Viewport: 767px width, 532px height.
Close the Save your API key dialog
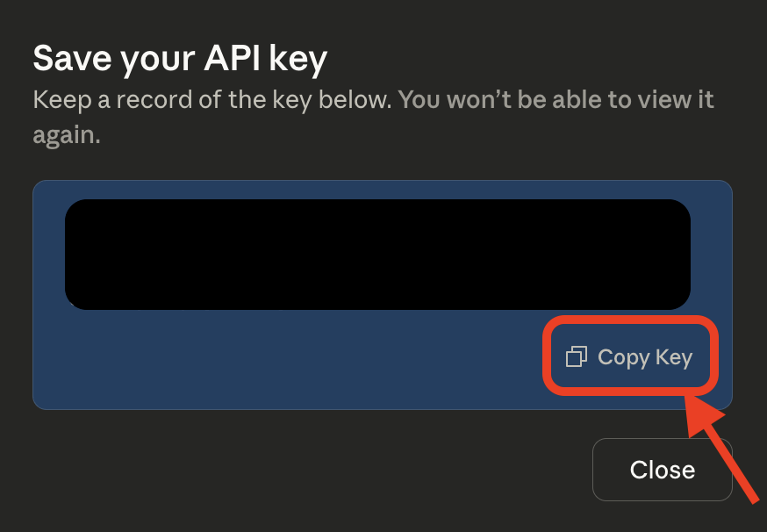coord(662,470)
